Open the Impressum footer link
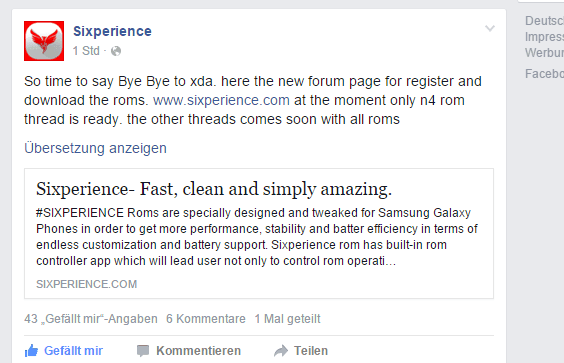The width and height of the screenshot is (564, 363). (544, 37)
